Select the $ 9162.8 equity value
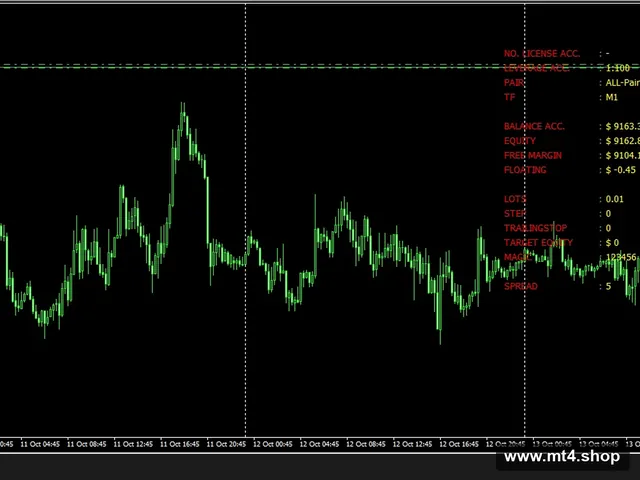Viewport: 640px width, 480px height. (623, 141)
